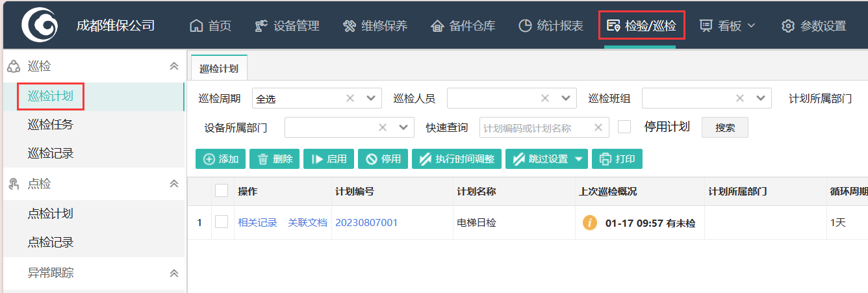Open 巡检人员 dropdown

point(566,99)
